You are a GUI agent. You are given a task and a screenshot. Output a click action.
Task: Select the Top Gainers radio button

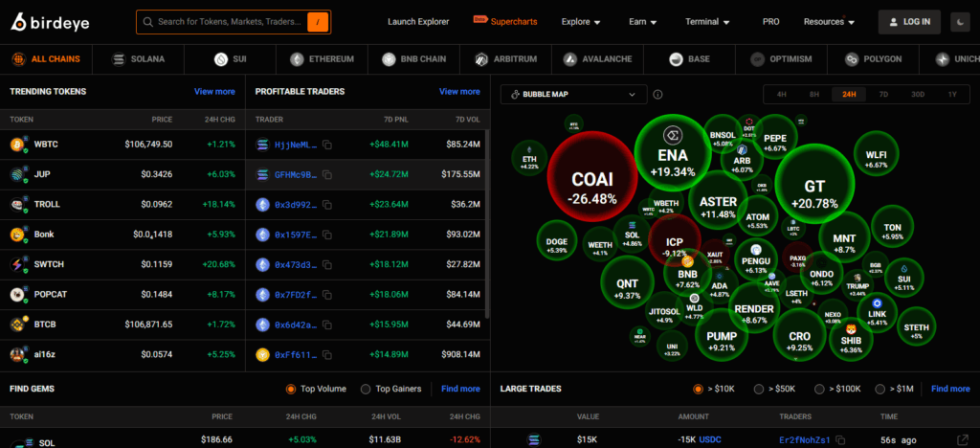coord(366,389)
